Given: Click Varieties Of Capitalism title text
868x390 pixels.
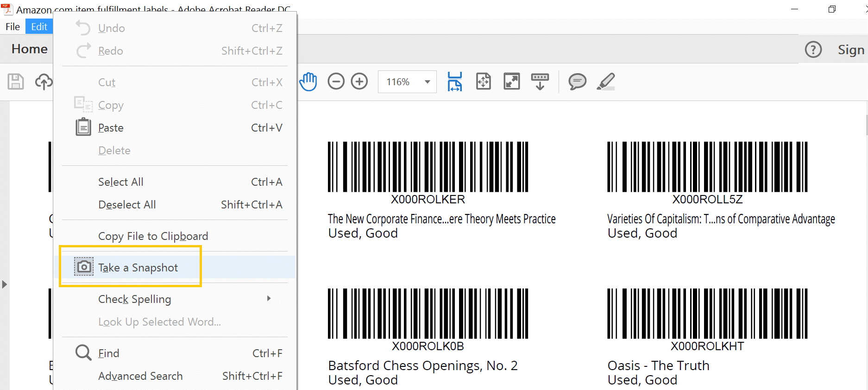Looking at the screenshot, I should coord(721,219).
